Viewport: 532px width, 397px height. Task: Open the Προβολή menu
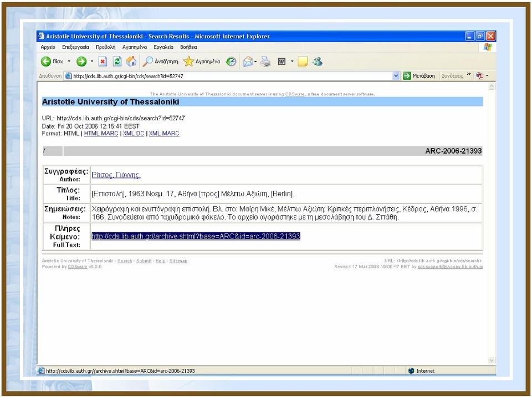pos(105,47)
